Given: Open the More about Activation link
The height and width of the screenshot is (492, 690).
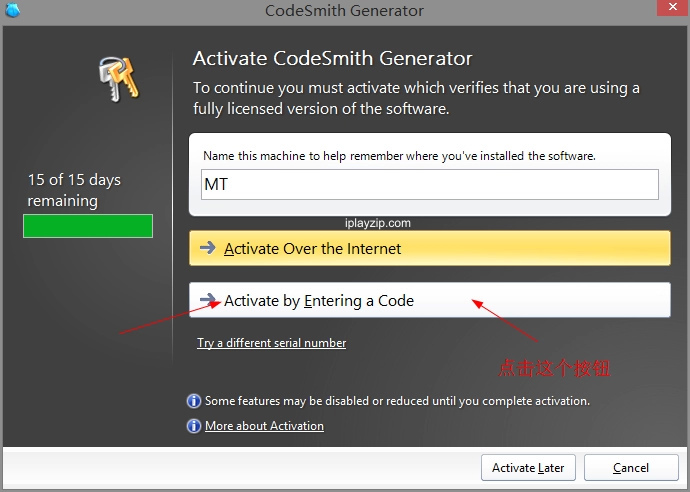Looking at the screenshot, I should [x=264, y=426].
